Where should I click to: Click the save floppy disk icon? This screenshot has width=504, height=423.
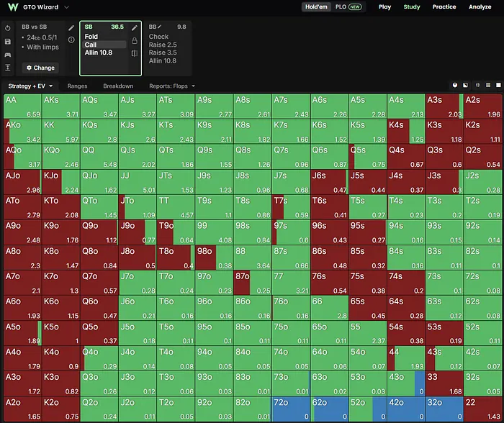[x=8, y=42]
